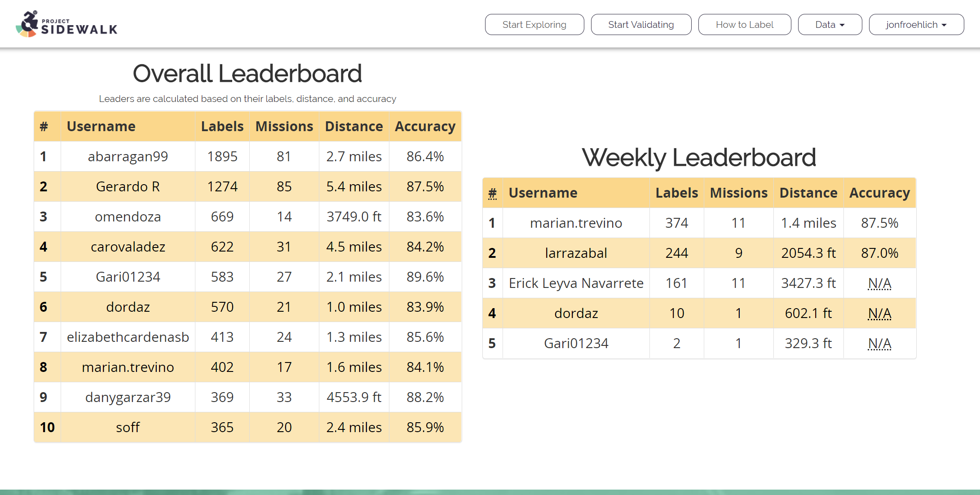
Task: Click label count 413
Action: click(x=222, y=337)
